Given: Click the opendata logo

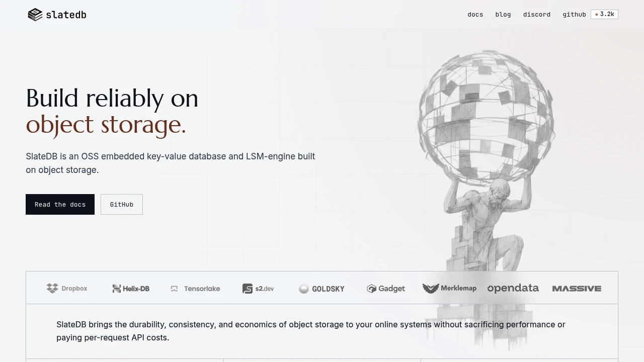Looking at the screenshot, I should click(513, 288).
